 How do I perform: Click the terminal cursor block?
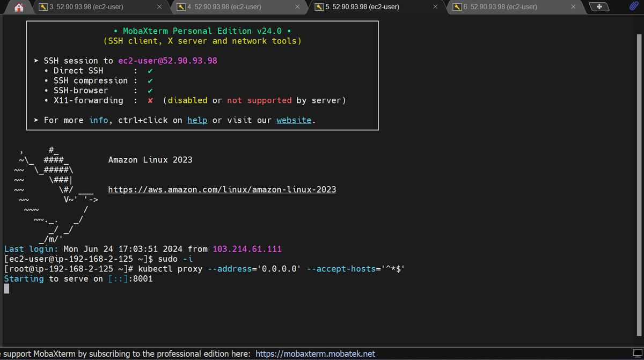[x=6, y=289]
